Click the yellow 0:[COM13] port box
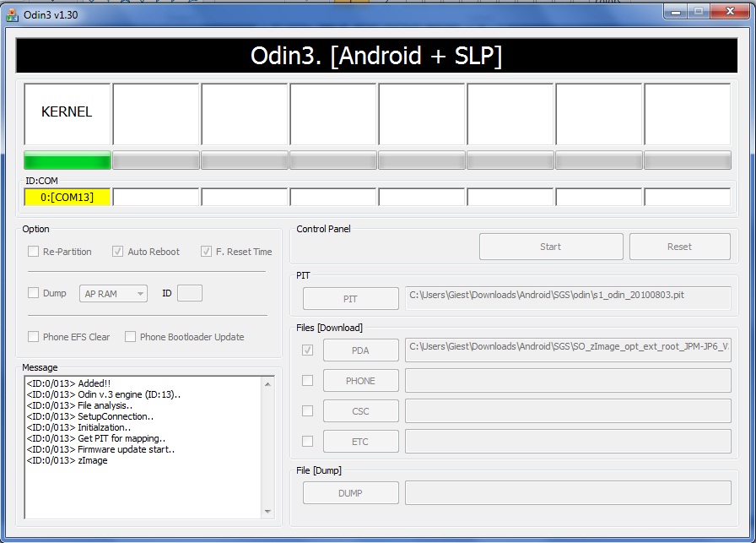This screenshot has height=543, width=756. [67, 197]
